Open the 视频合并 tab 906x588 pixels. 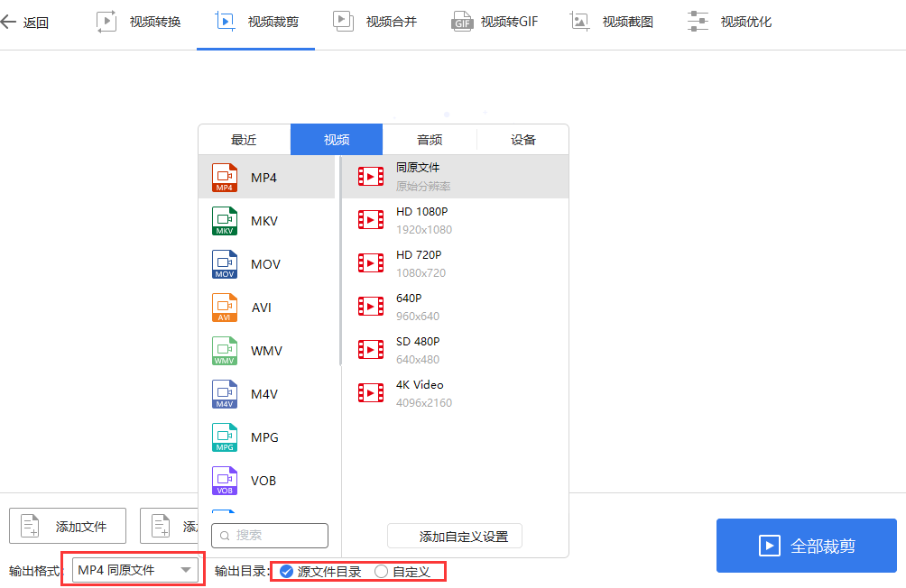[374, 22]
